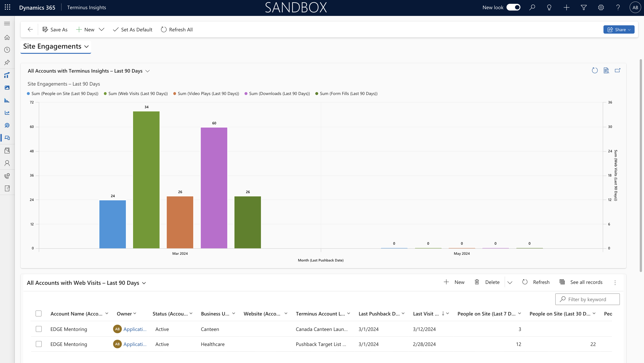
Task: Open the phone-with-gear icon in the sidebar
Action: [x=7, y=176]
